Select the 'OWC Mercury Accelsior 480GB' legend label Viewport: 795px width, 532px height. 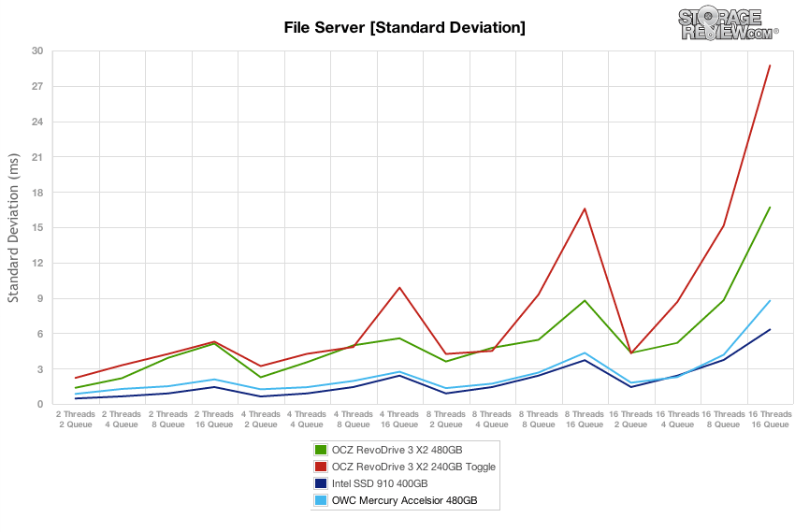click(x=405, y=500)
